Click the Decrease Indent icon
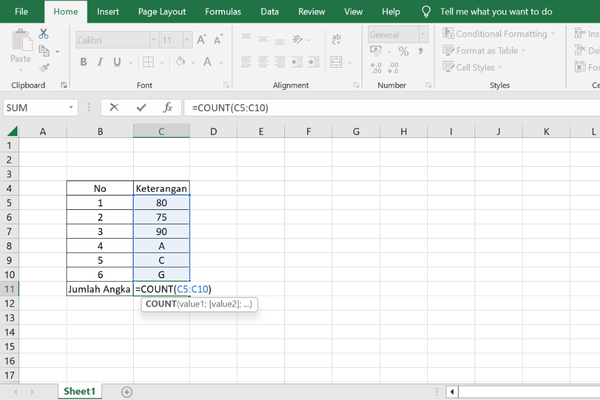This screenshot has width=600, height=400. (297, 62)
